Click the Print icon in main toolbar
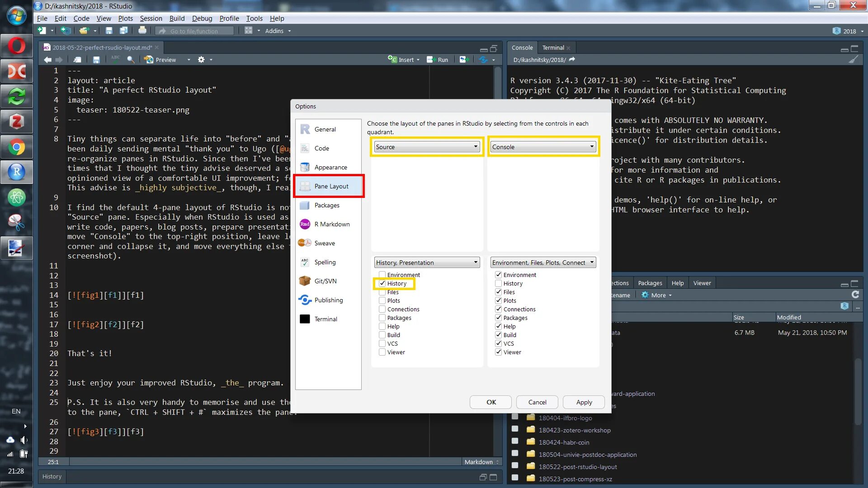 click(142, 30)
